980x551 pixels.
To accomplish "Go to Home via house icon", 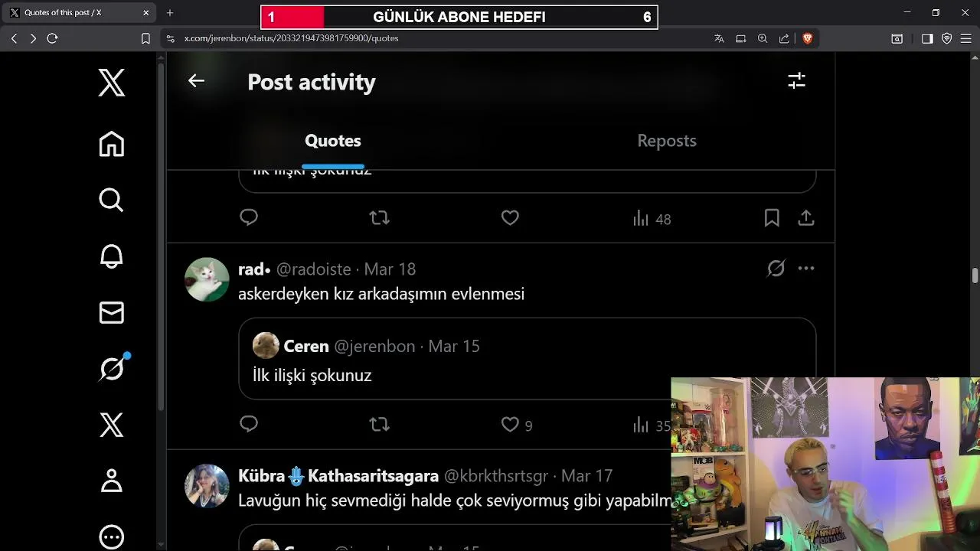I will click(x=112, y=144).
